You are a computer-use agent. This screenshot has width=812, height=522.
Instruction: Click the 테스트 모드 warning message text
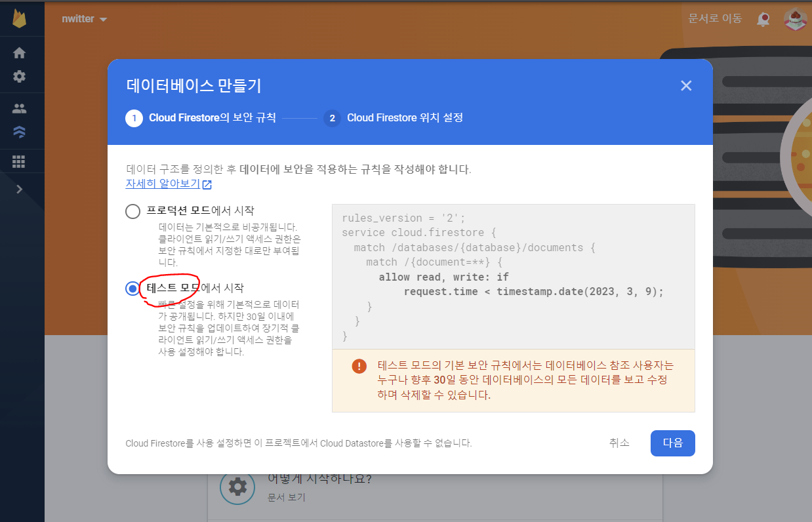[x=525, y=380]
